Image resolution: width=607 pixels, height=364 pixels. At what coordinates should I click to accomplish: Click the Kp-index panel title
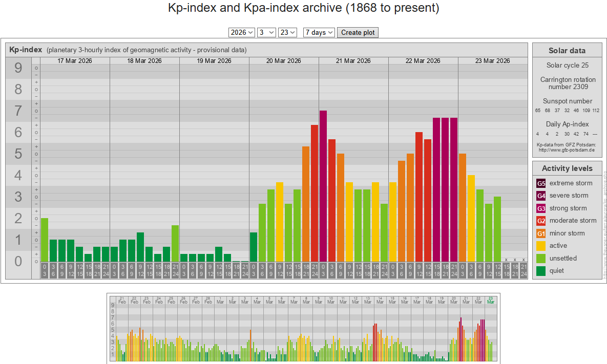(26, 50)
